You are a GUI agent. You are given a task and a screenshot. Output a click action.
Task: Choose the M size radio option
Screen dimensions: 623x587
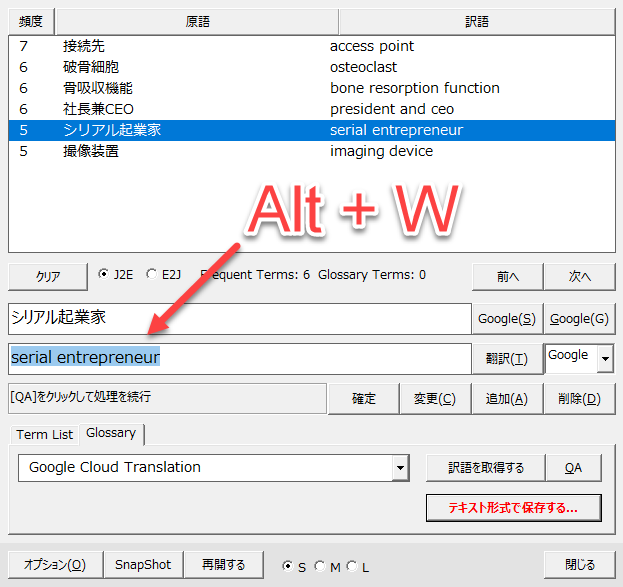[x=320, y=566]
